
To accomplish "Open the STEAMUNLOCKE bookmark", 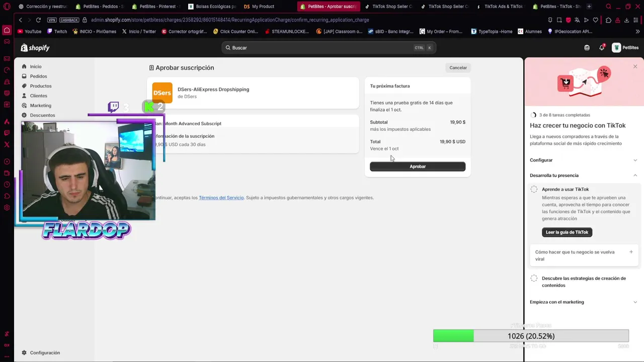I will (x=287, y=31).
